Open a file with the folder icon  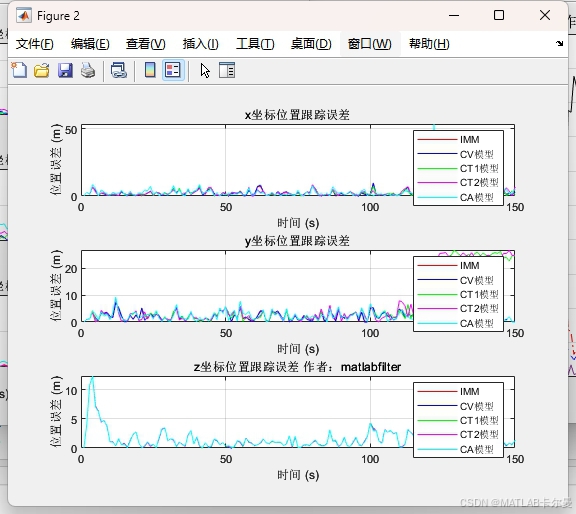[x=42, y=70]
